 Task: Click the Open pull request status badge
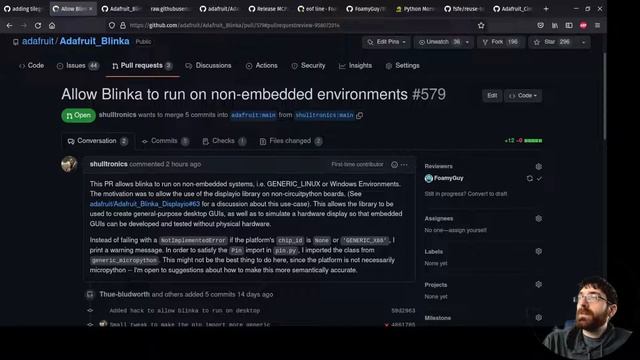pyautogui.click(x=78, y=116)
